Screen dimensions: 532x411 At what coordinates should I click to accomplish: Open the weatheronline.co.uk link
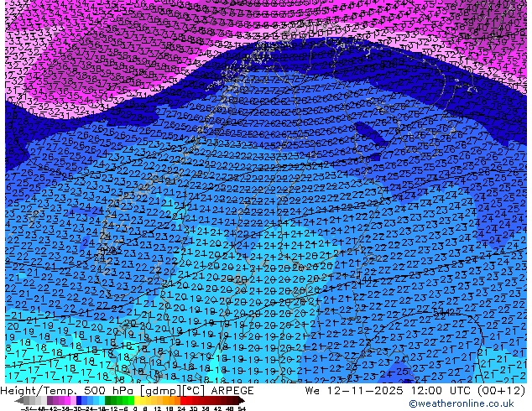click(x=461, y=403)
